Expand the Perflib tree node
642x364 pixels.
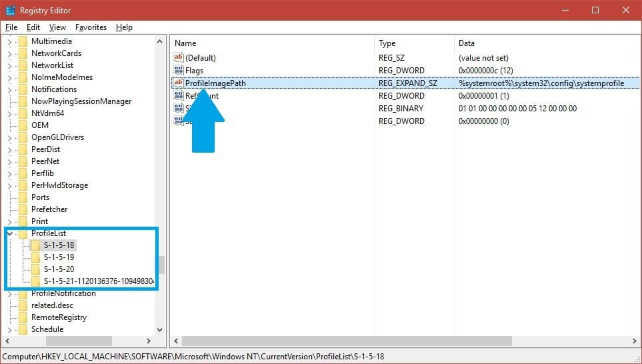tap(9, 173)
